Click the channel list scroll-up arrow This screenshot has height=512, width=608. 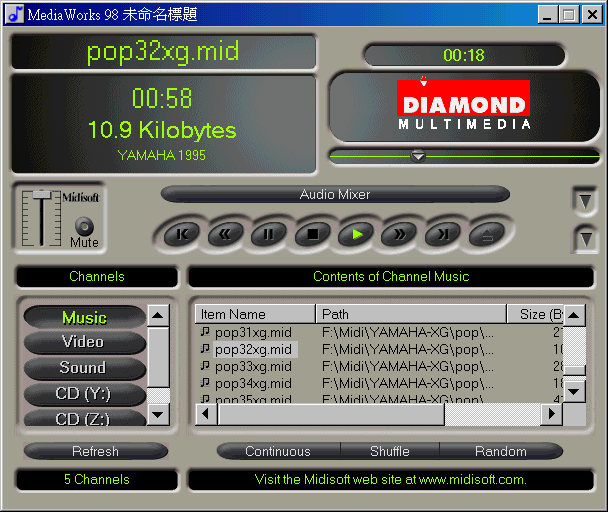click(158, 315)
